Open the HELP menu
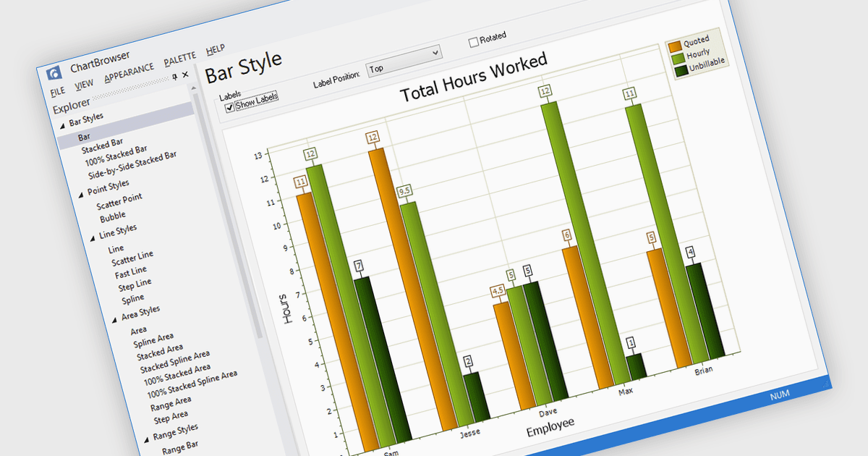Screen dimensions: 868x456 coord(215,50)
